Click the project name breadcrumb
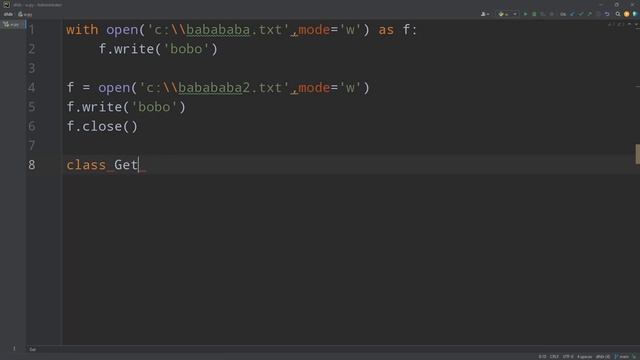Image resolution: width=640 pixels, height=360 pixels. (x=8, y=14)
